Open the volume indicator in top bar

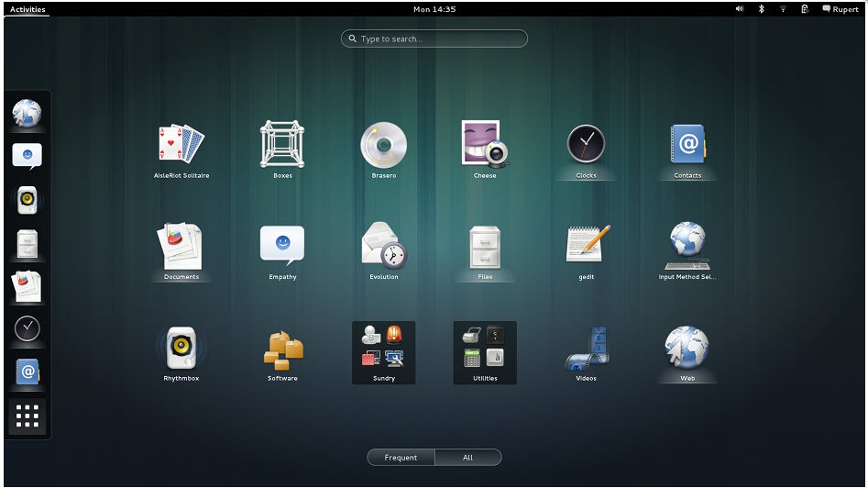click(x=740, y=9)
